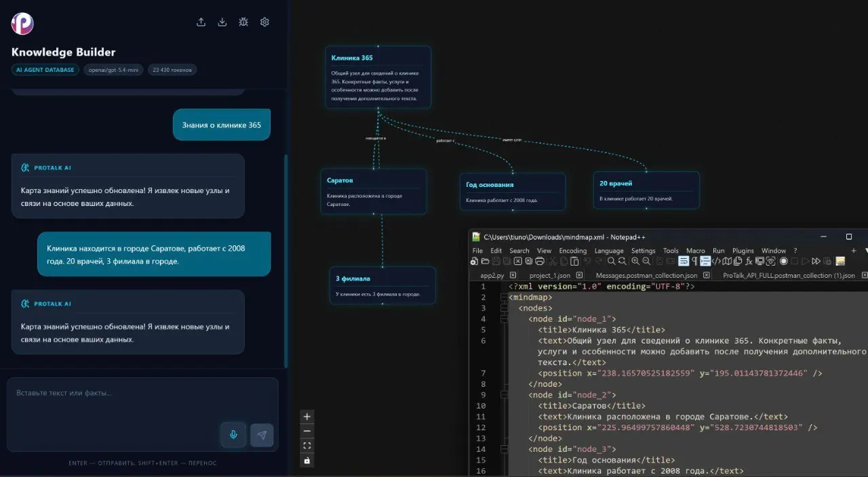Image resolution: width=868 pixels, height=477 pixels.
Task: Collapse the nodes fold at line 3
Action: tap(502, 308)
